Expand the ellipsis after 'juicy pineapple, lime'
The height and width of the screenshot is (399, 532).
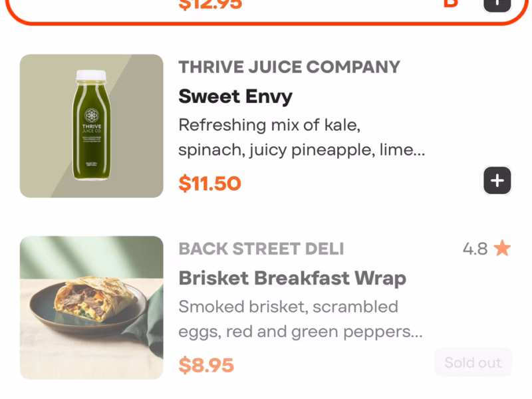coord(418,150)
